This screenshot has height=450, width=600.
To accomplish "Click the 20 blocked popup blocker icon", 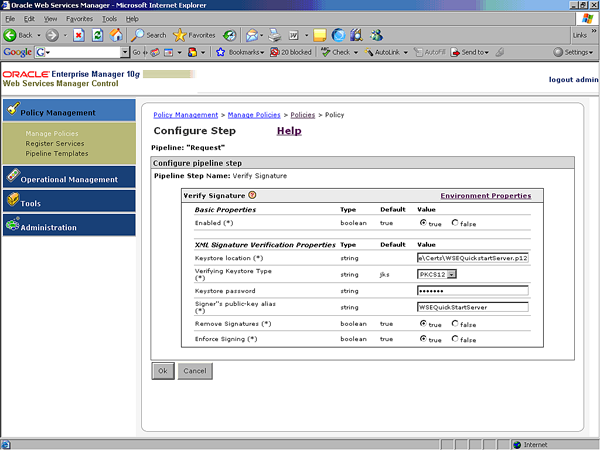I will 274,52.
